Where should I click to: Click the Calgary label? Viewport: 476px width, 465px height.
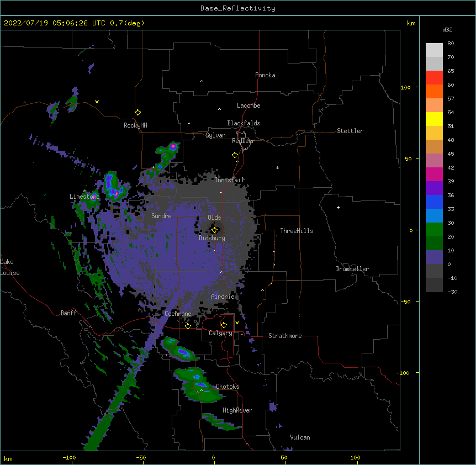coord(220,333)
